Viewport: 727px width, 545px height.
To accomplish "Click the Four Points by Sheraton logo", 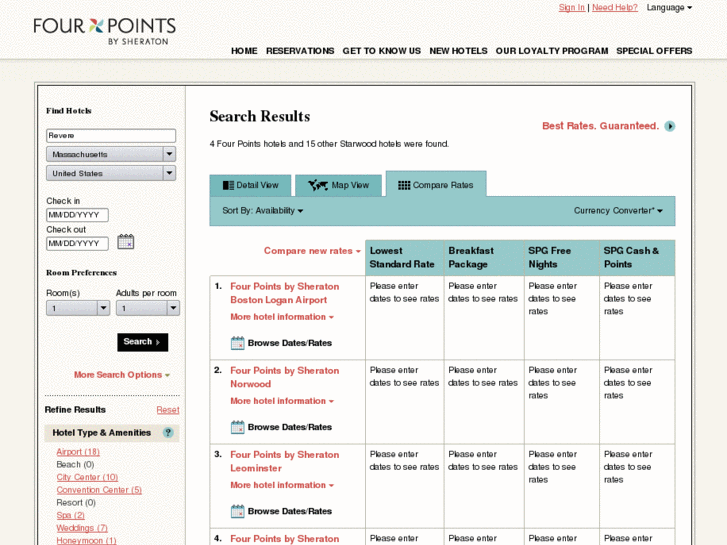I will [x=104, y=31].
